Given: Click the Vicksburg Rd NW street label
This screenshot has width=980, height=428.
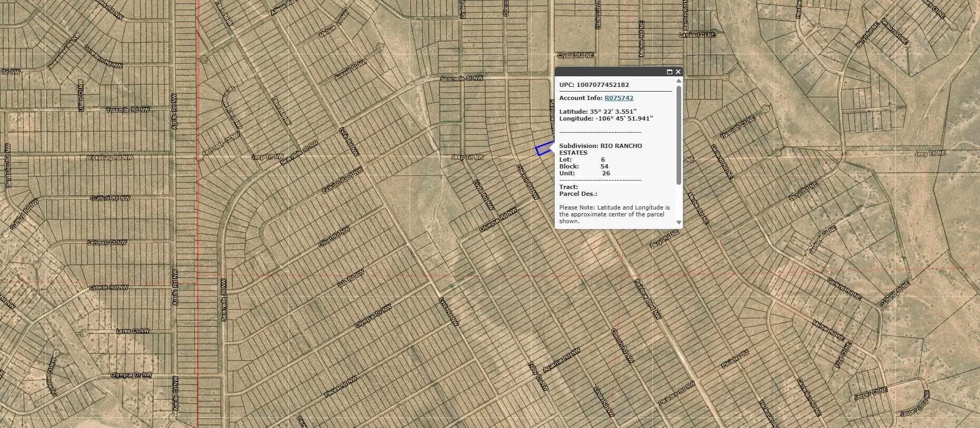Looking at the screenshot, I should click(x=110, y=157).
